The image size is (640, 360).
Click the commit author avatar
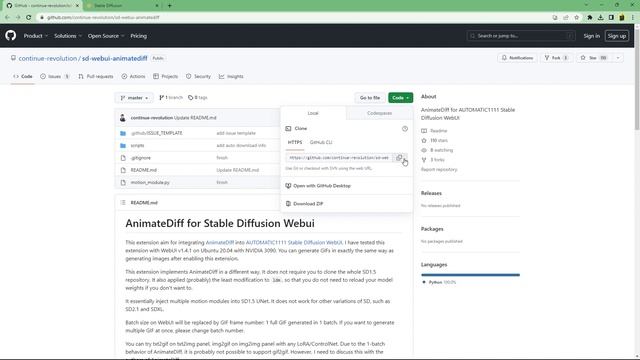pos(122,118)
